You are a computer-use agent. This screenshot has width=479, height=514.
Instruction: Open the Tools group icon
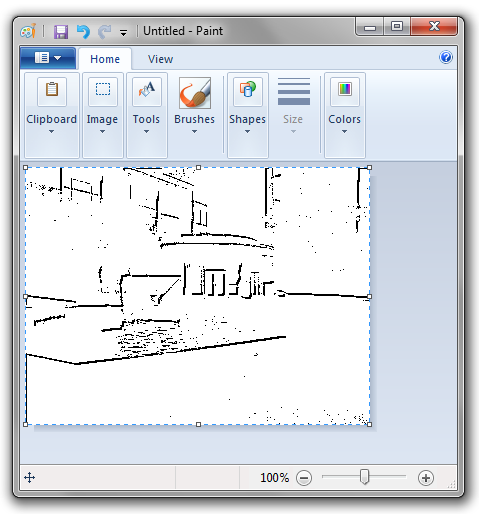point(147,91)
